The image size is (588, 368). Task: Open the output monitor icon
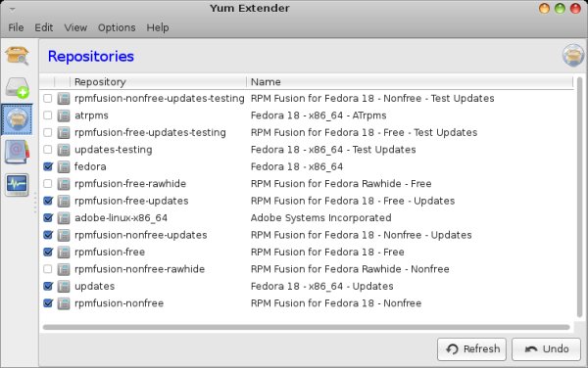[x=17, y=185]
